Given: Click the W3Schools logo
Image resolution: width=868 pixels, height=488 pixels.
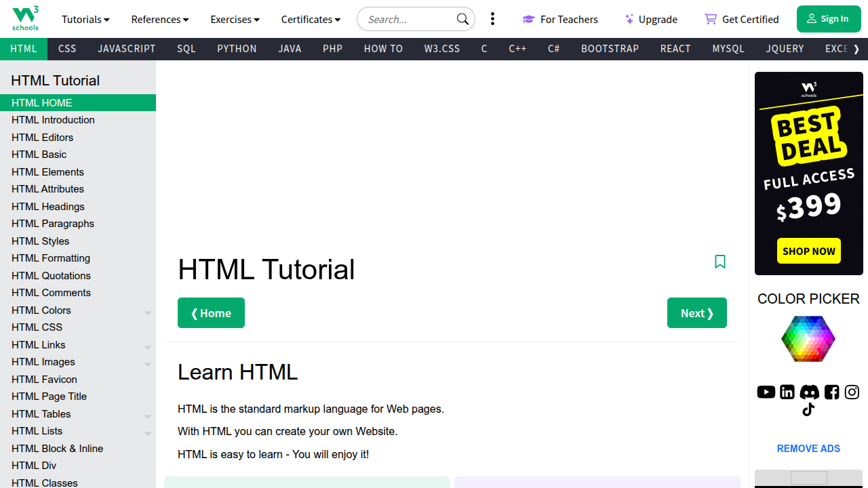Looking at the screenshot, I should coord(25,18).
